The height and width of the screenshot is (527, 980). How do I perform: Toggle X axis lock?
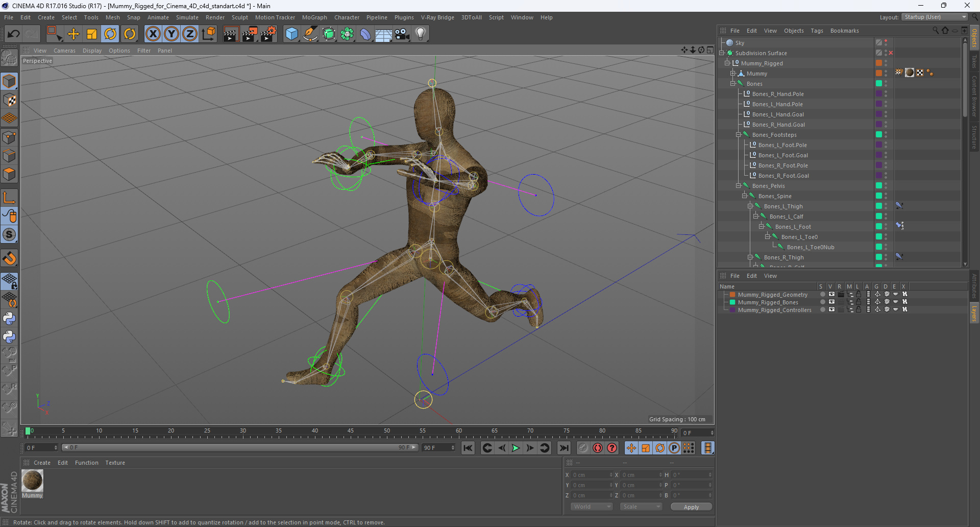pos(153,34)
